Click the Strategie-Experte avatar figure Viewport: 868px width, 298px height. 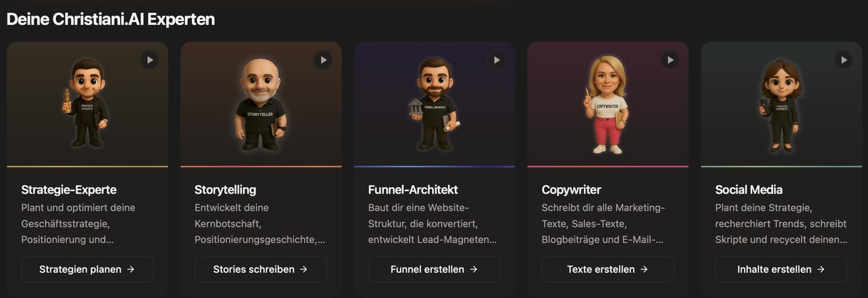pyautogui.click(x=87, y=103)
